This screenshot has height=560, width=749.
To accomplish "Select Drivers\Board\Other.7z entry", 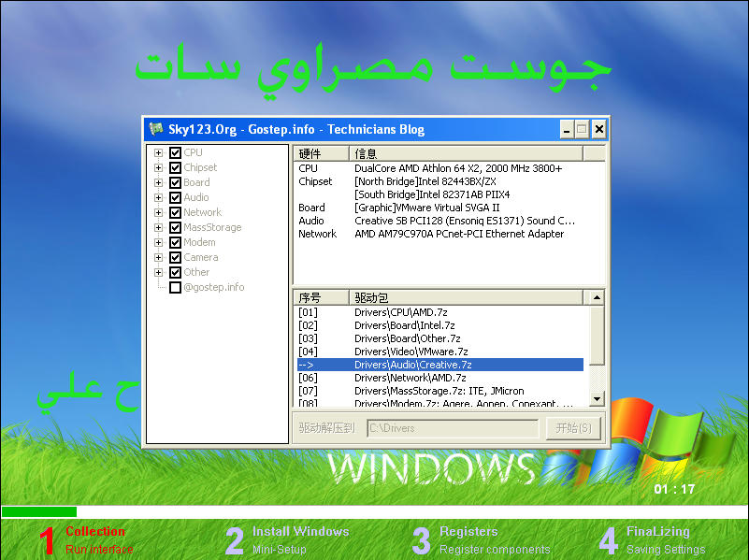I will point(439,338).
